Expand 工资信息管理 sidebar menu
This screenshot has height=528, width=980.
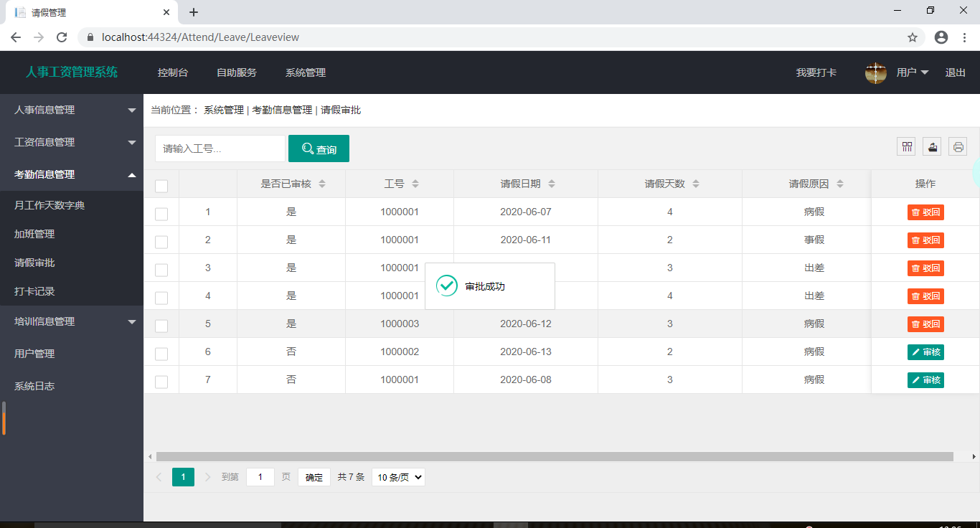pos(72,142)
